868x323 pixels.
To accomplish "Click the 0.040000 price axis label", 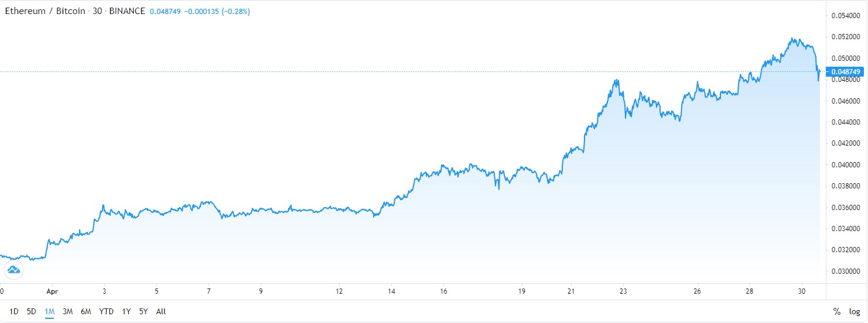I will (x=845, y=164).
